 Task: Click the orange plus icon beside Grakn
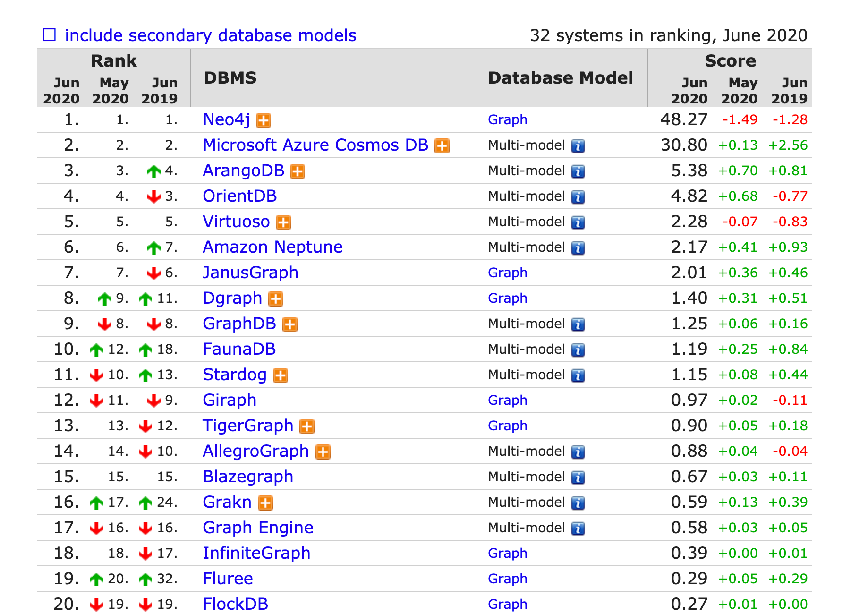coord(265,503)
